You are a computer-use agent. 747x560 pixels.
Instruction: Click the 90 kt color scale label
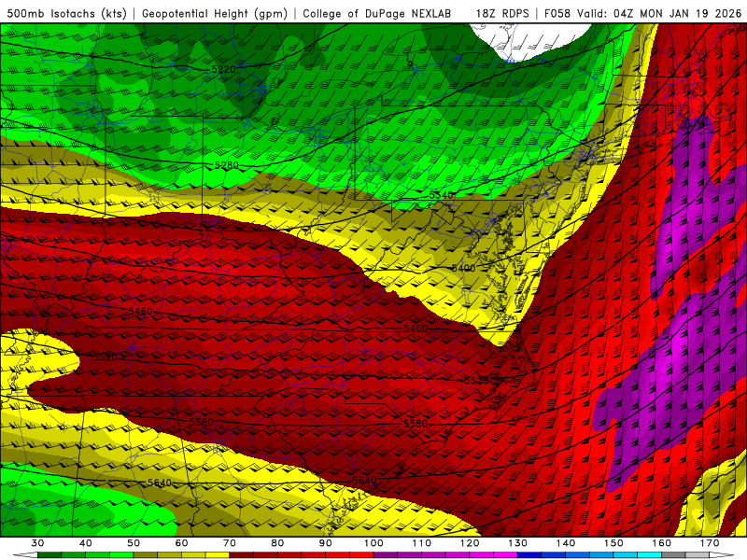tap(326, 543)
